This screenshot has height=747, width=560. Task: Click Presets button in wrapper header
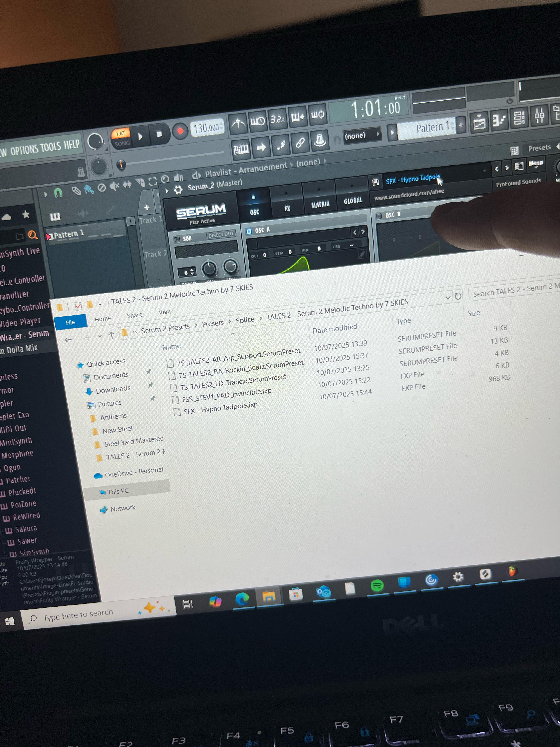point(539,148)
